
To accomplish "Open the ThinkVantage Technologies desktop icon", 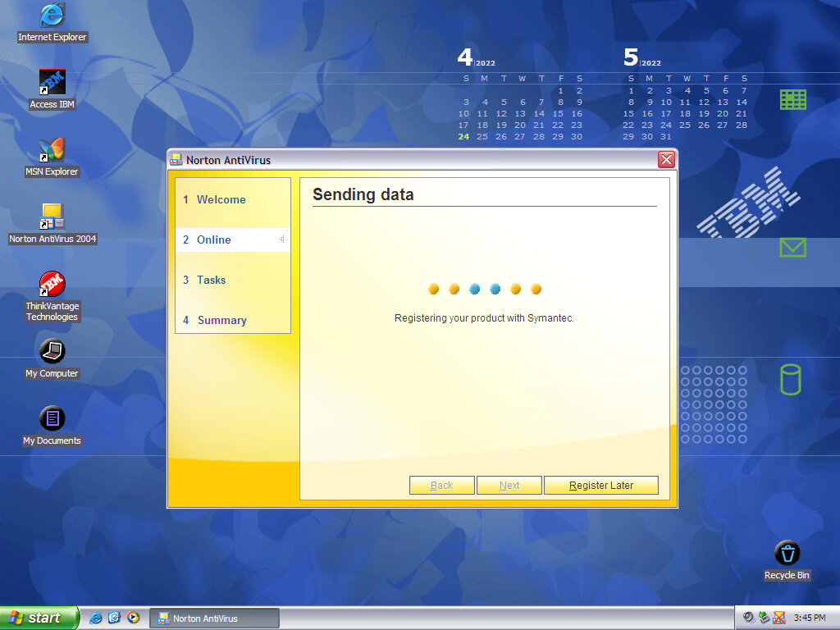I will [52, 285].
